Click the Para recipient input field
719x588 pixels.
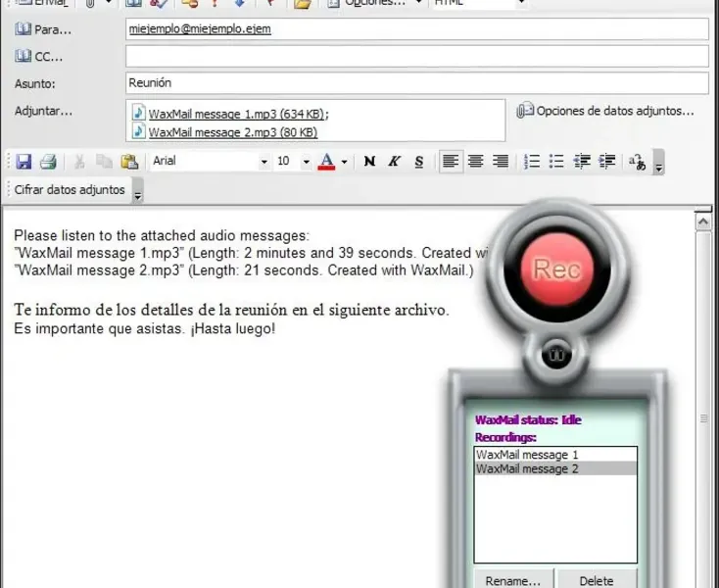(417, 28)
